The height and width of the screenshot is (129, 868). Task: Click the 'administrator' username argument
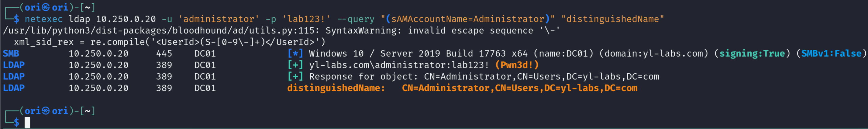pyautogui.click(x=218, y=19)
